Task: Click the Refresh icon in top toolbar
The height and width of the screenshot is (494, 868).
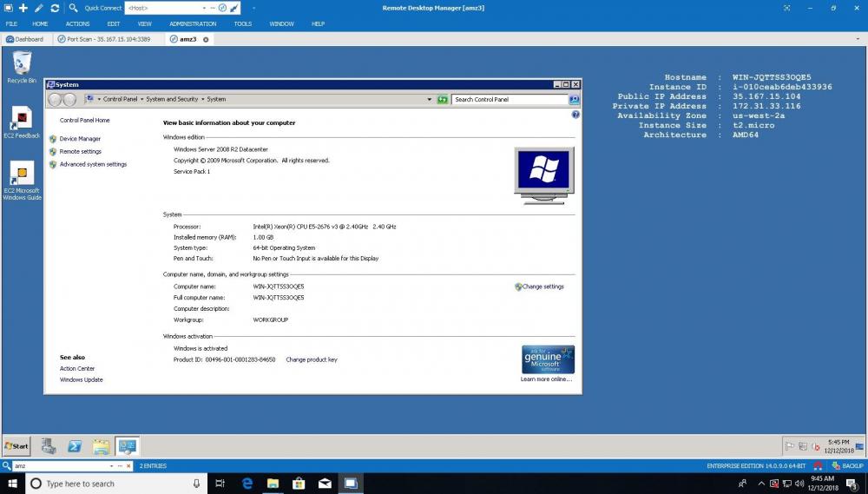Action: click(55, 8)
